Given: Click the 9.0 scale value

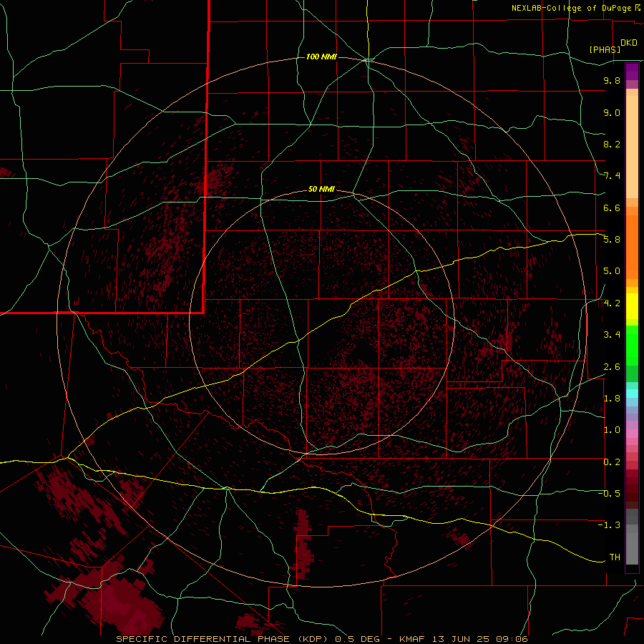Looking at the screenshot, I should [612, 112].
